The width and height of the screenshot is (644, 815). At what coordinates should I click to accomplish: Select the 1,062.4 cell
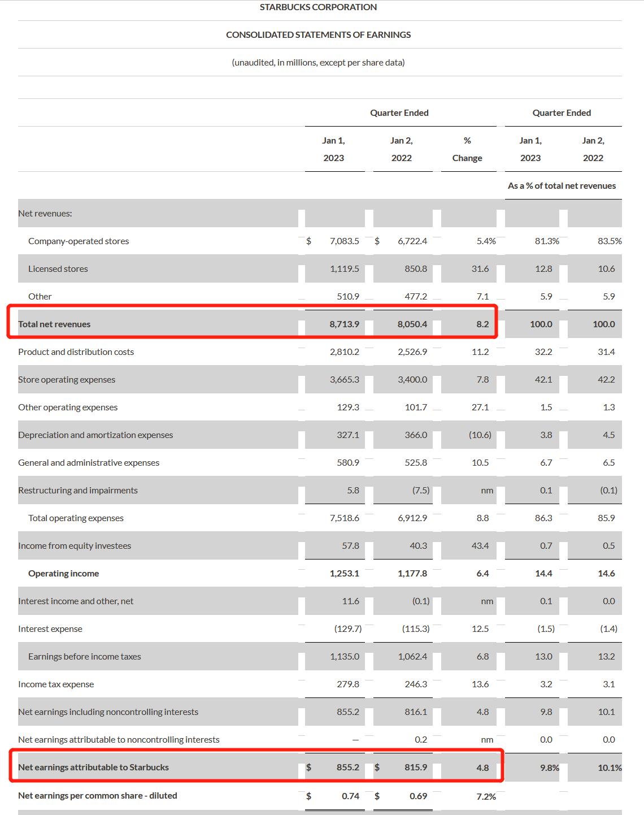pyautogui.click(x=412, y=657)
